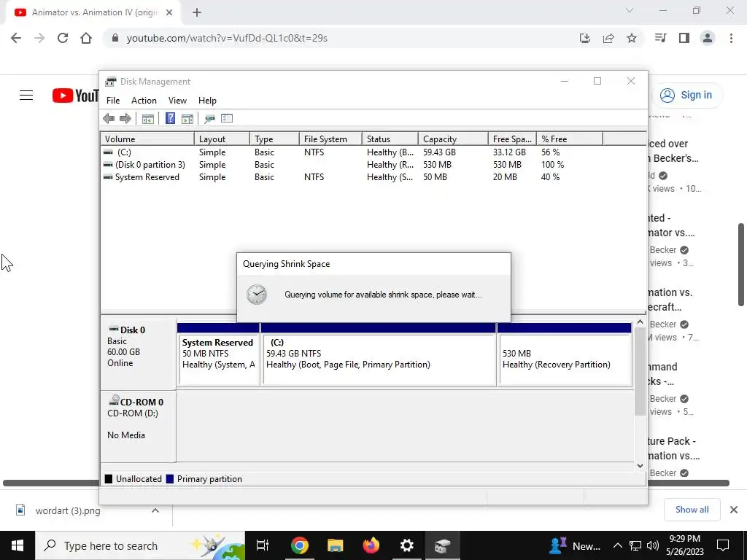Expand the Chrome tab search chevron
Image resolution: width=747 pixels, height=560 pixels.
(630, 10)
